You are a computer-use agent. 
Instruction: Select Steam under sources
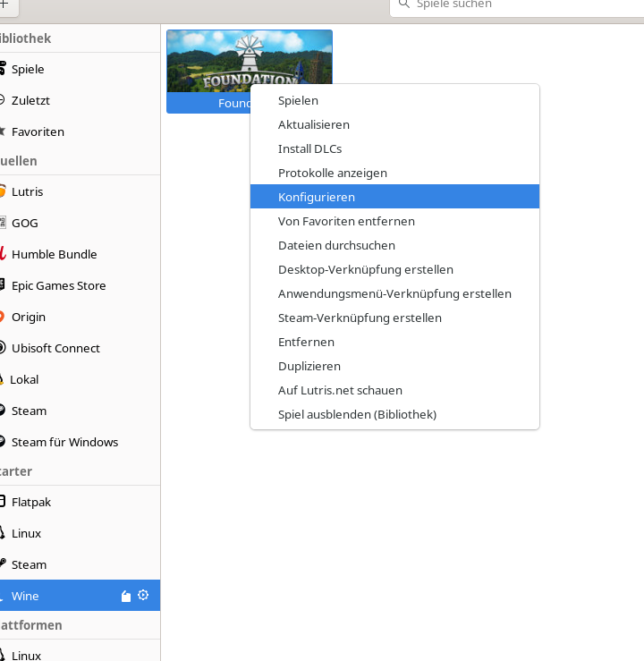click(80, 411)
